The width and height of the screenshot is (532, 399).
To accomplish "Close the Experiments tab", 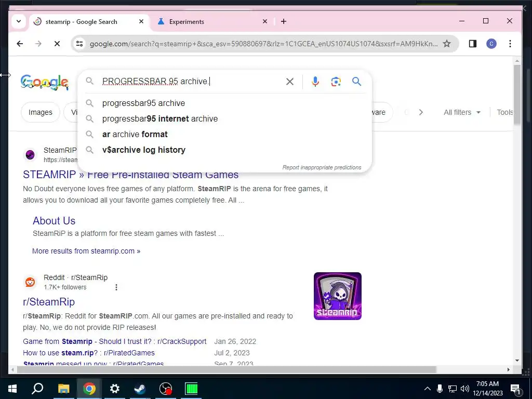I will click(265, 21).
